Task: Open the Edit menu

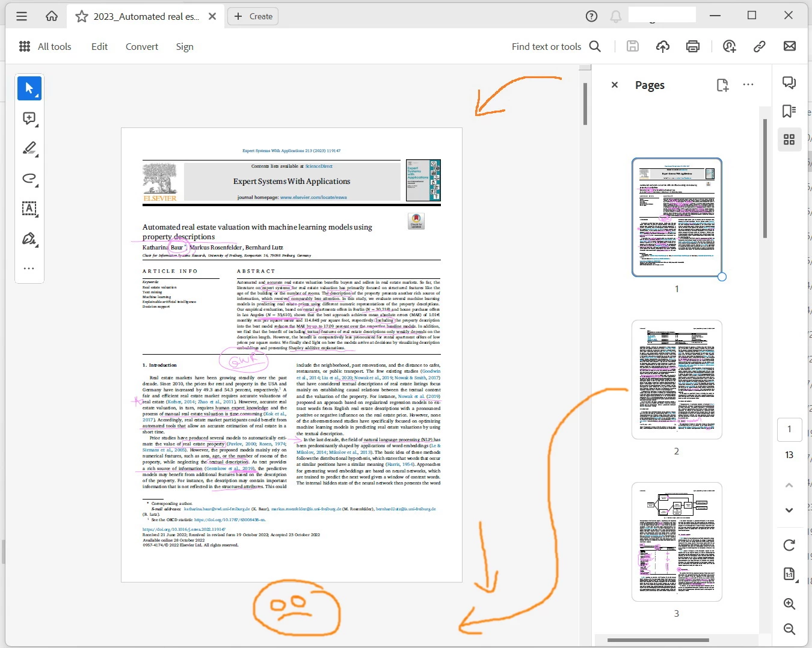Action: [99, 46]
